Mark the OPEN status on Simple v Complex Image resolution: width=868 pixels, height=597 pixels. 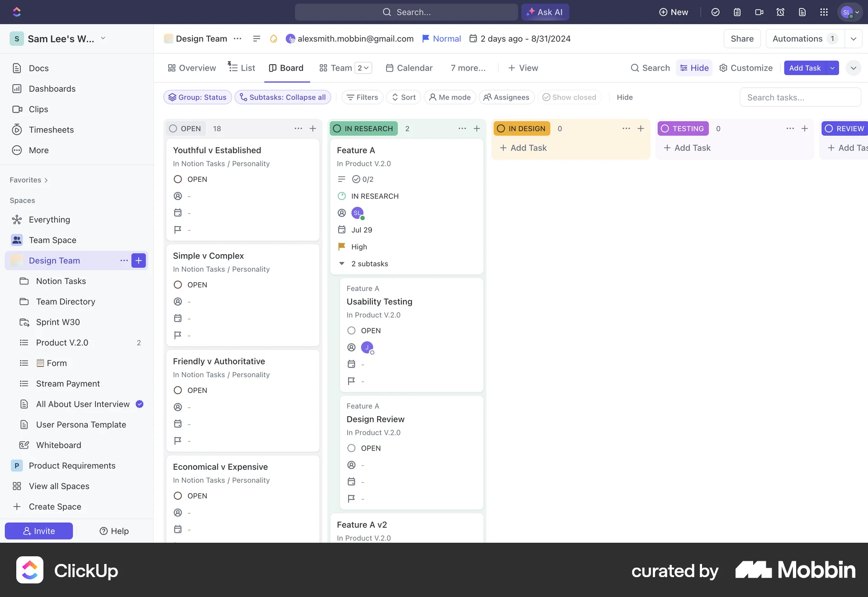click(177, 284)
